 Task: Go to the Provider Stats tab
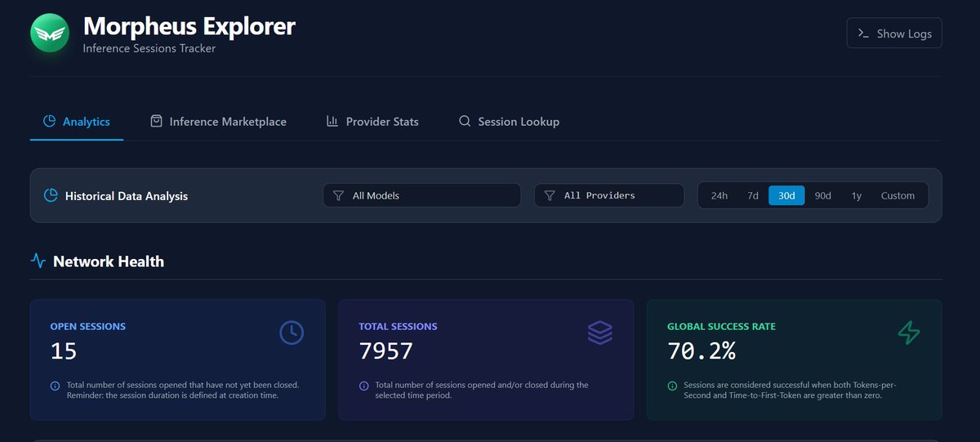click(x=372, y=122)
